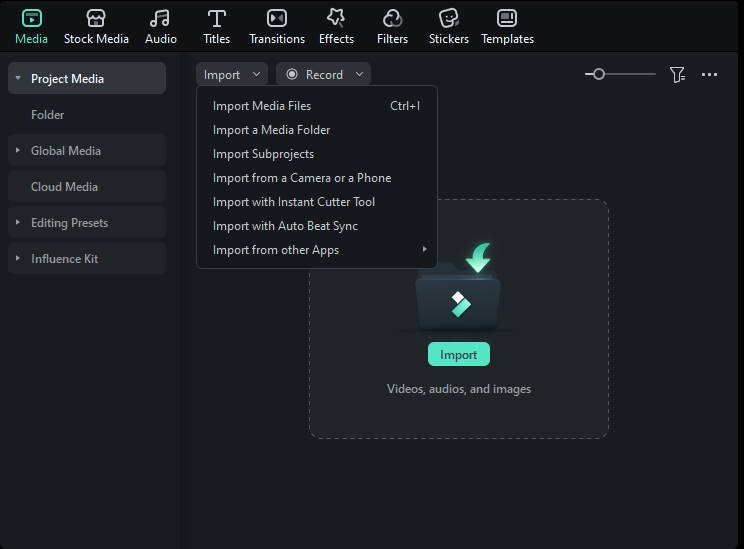Open the Titles T icon
This screenshot has width=744, height=549.
coord(216,19)
